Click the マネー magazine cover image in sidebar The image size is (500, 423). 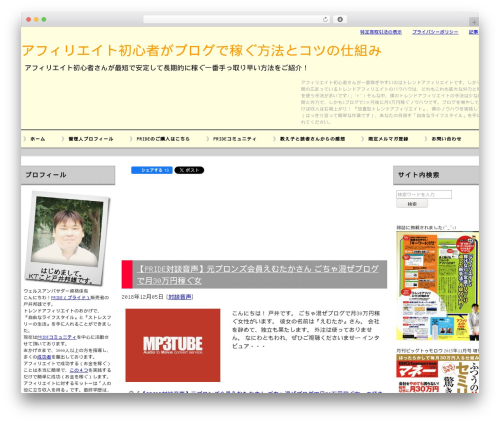[437, 373]
